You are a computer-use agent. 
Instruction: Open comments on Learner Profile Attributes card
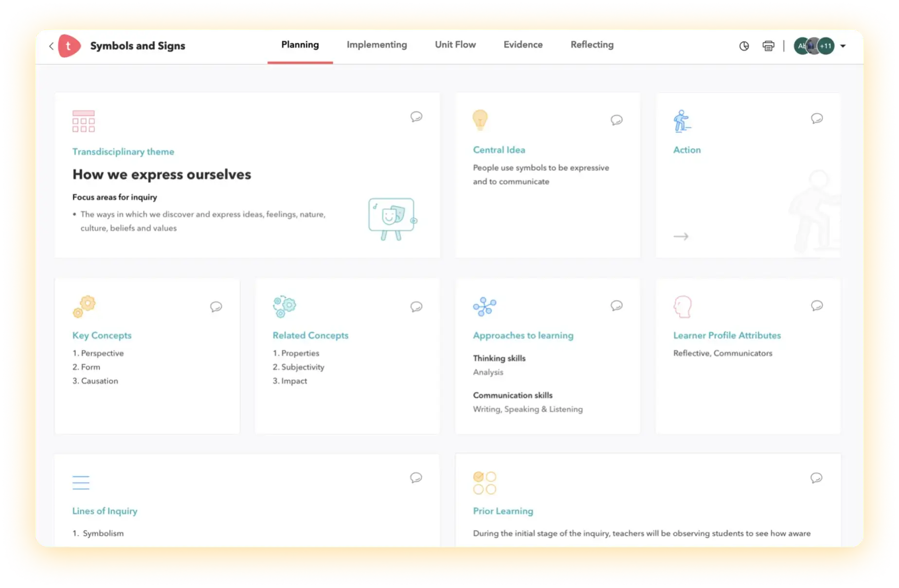point(817,305)
